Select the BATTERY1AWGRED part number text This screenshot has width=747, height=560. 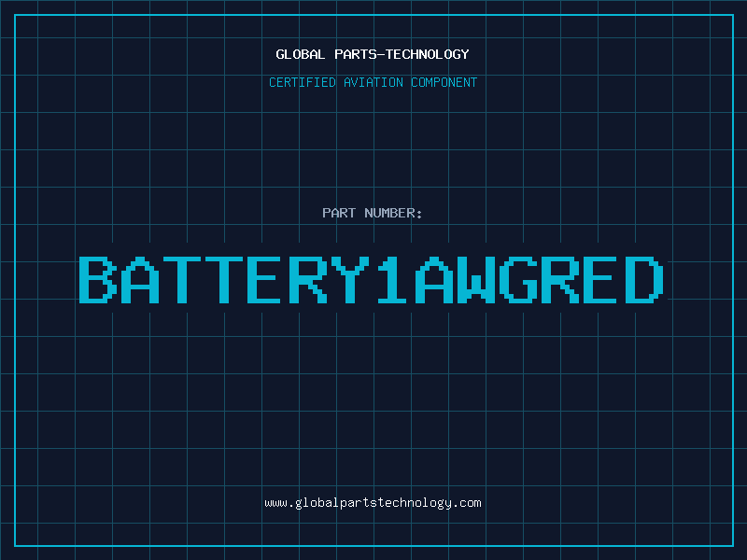coord(371,280)
